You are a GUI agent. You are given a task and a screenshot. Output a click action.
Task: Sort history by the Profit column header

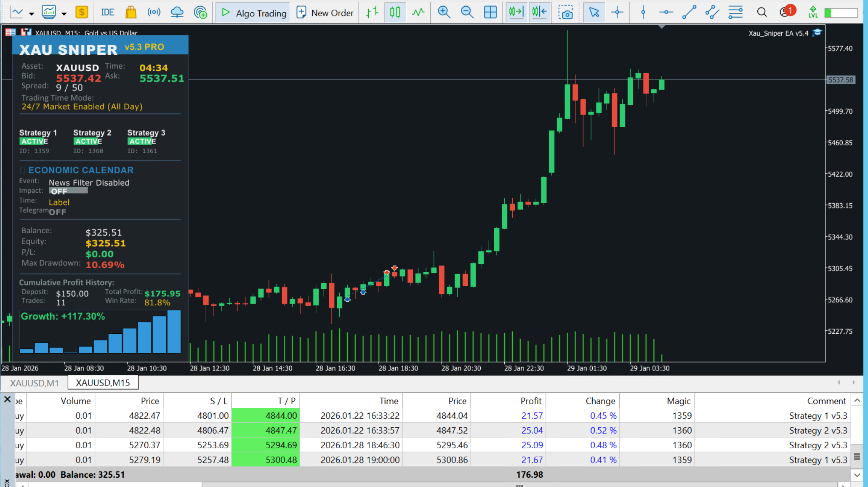530,401
